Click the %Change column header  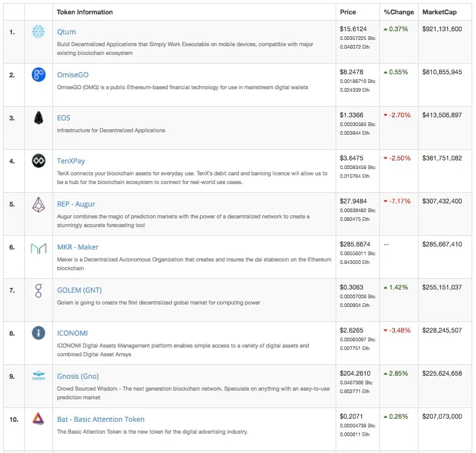click(x=399, y=12)
